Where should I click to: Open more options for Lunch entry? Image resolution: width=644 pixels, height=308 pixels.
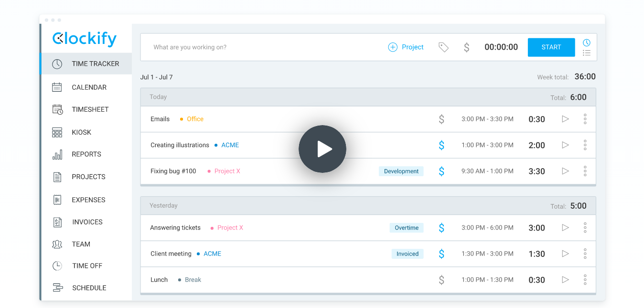pyautogui.click(x=585, y=280)
